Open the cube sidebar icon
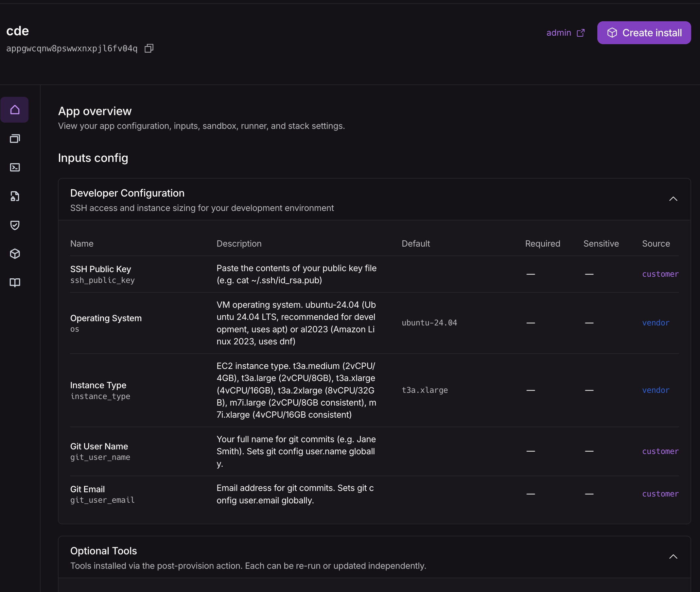This screenshot has height=592, width=700. pyautogui.click(x=15, y=254)
